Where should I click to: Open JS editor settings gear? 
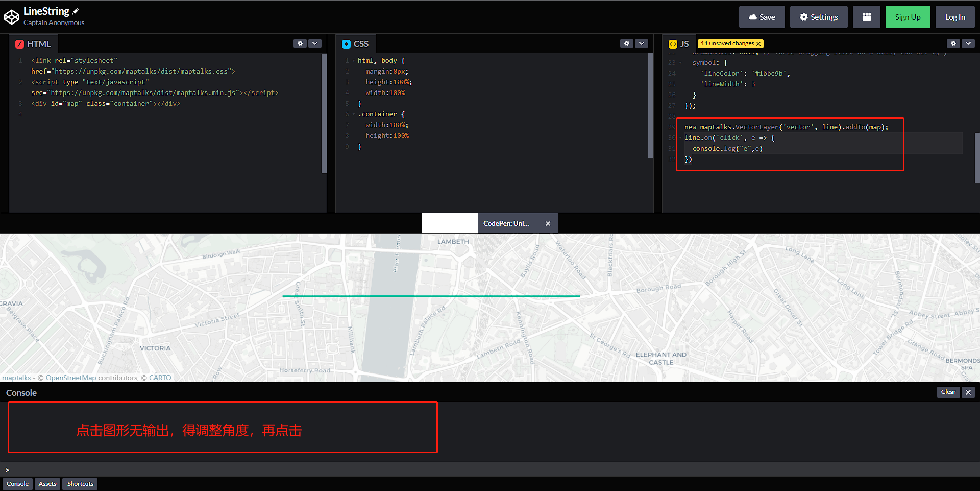953,44
